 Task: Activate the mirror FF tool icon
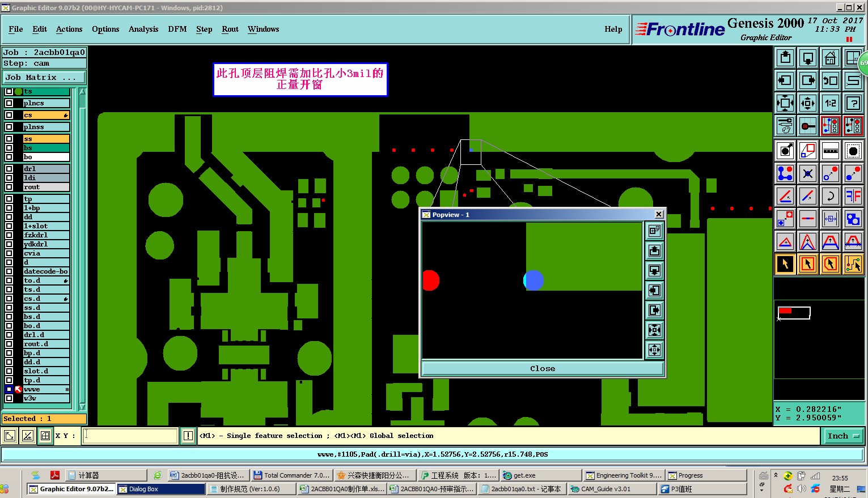click(x=853, y=196)
